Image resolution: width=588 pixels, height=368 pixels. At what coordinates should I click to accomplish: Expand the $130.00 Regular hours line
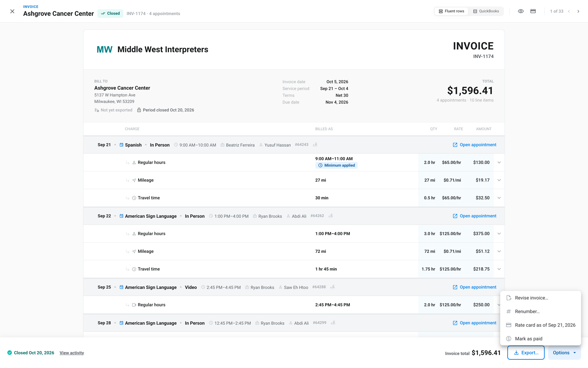[499, 163]
